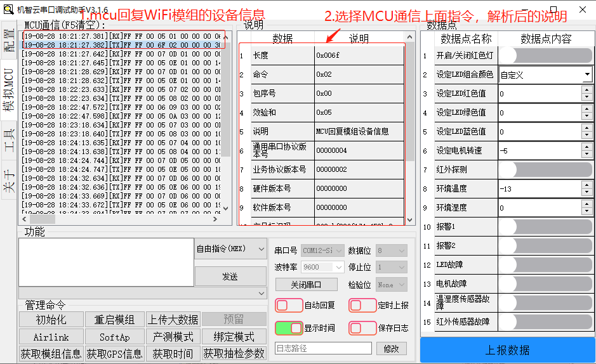Toggle 报警1 switch

coord(545,227)
